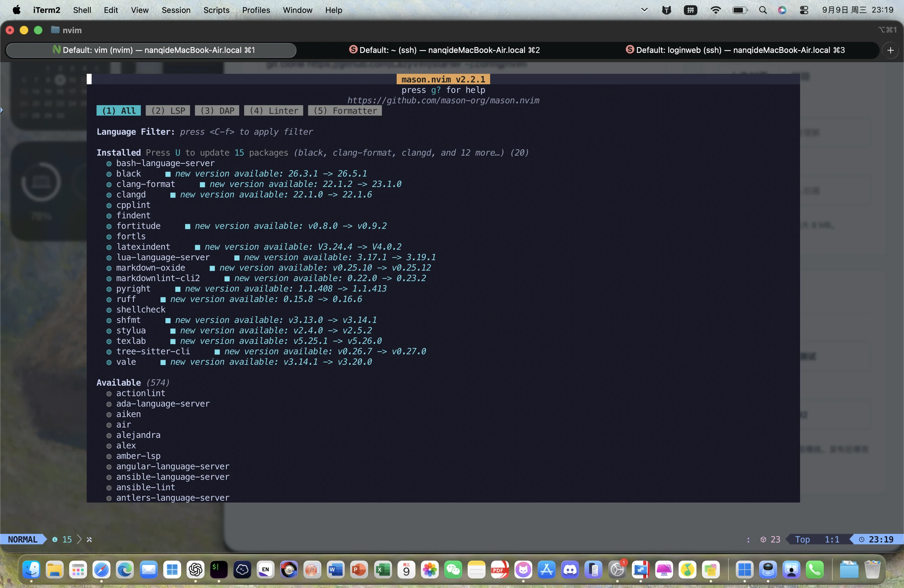This screenshot has width=904, height=588.
Task: Launch Microsoft Word from the Dock
Action: pos(336,569)
